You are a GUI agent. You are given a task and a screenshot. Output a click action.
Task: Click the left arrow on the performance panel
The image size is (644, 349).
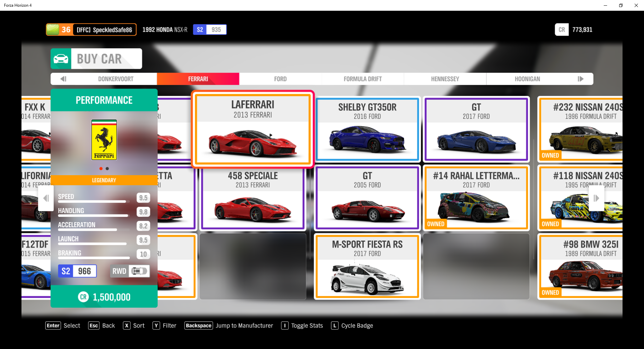coord(46,198)
